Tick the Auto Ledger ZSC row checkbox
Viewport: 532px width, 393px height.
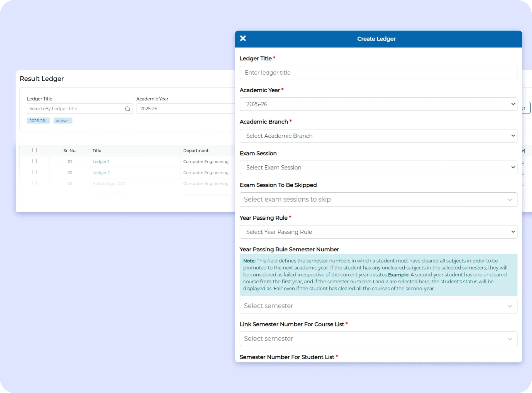(34, 183)
